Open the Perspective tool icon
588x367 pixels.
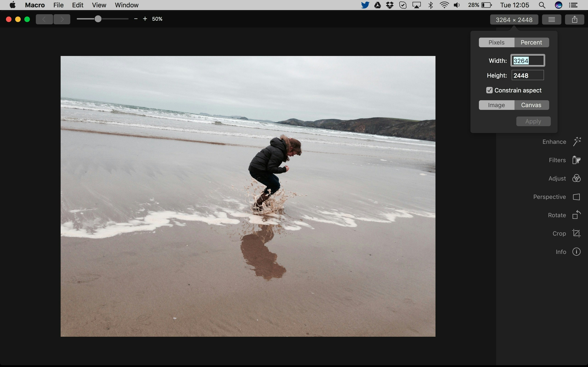click(576, 197)
